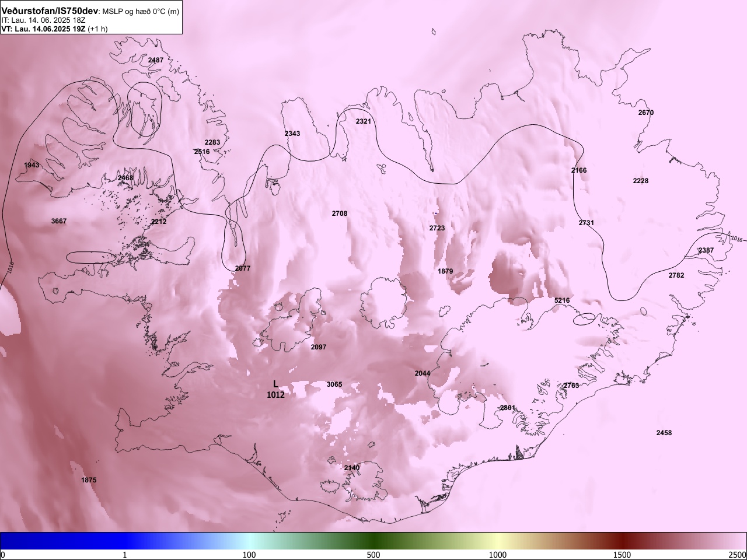Select the 2166 map value
Image resolution: width=747 pixels, height=560 pixels.
pos(579,170)
